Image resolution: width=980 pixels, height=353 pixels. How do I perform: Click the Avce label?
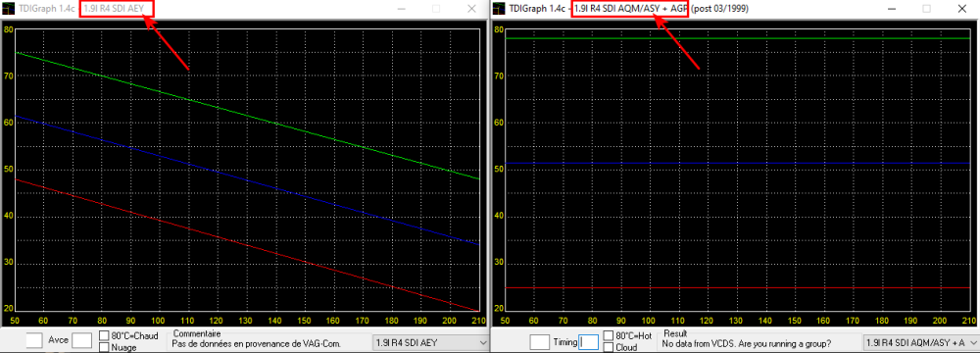pyautogui.click(x=58, y=340)
